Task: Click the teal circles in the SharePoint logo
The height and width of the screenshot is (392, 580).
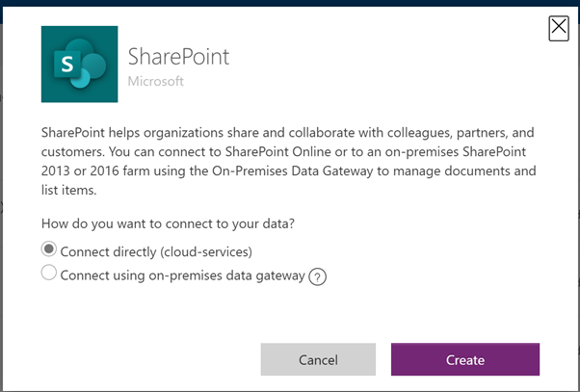Action: pyautogui.click(x=92, y=60)
